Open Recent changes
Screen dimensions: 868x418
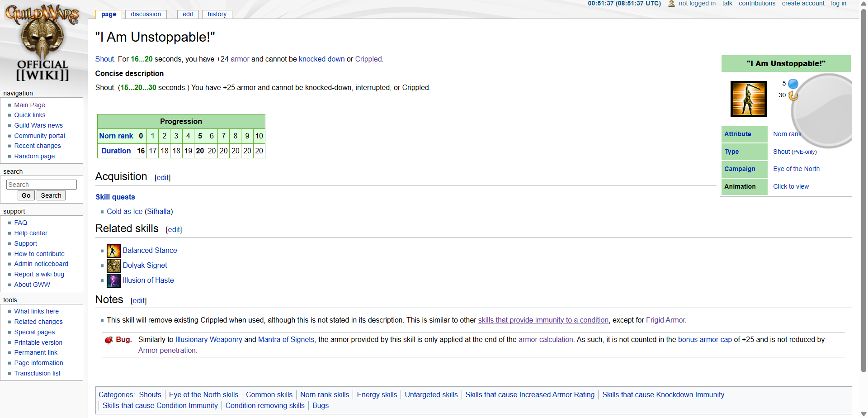(x=38, y=146)
